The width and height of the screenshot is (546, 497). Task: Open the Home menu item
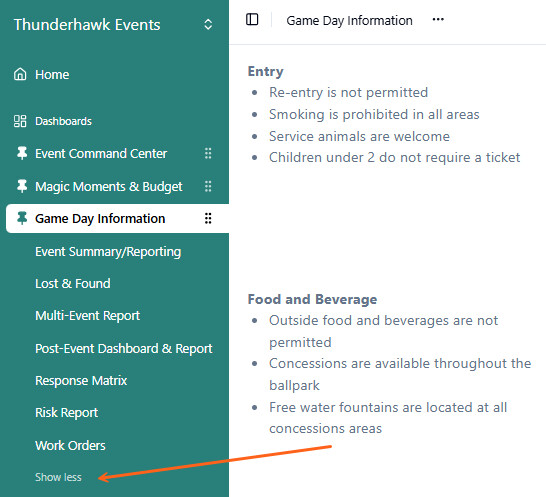(52, 75)
